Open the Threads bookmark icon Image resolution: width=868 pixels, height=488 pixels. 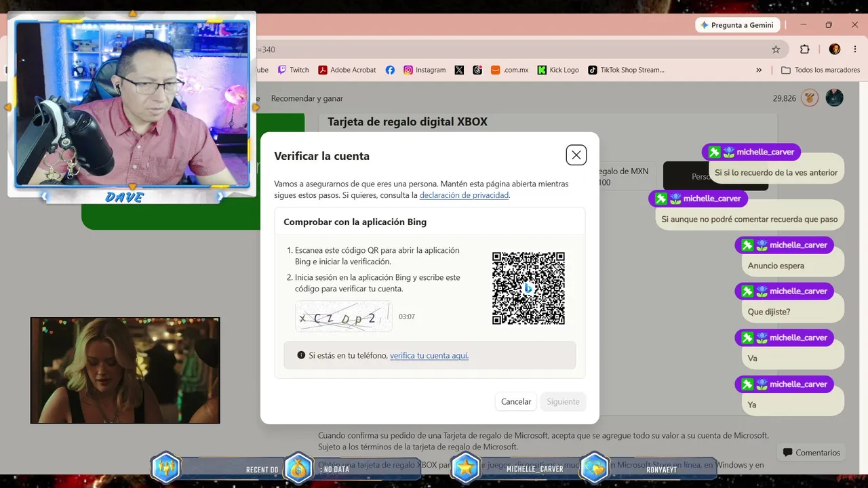477,70
